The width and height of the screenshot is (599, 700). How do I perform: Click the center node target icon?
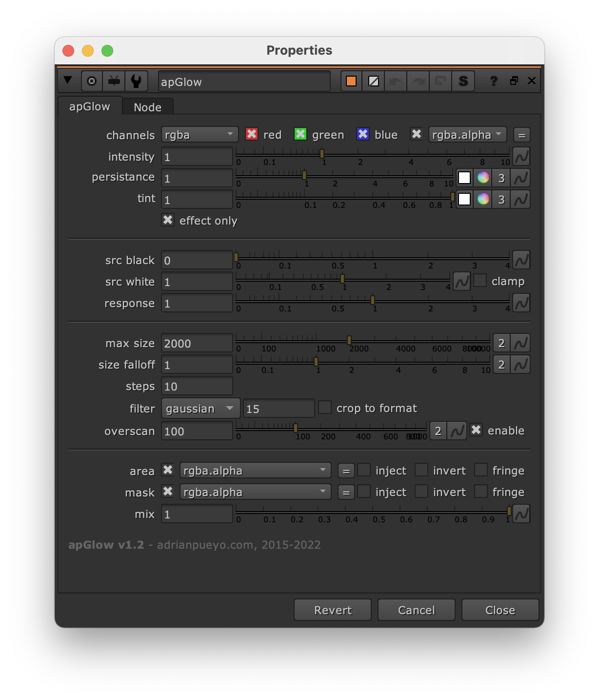[x=92, y=81]
